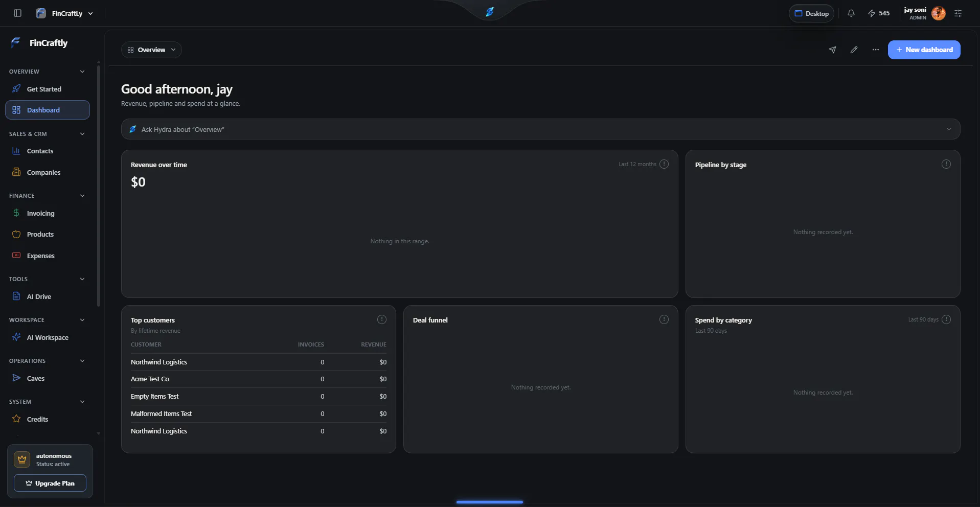Viewport: 980px width, 507px height.
Task: Open the Companies page
Action: [x=48, y=173]
